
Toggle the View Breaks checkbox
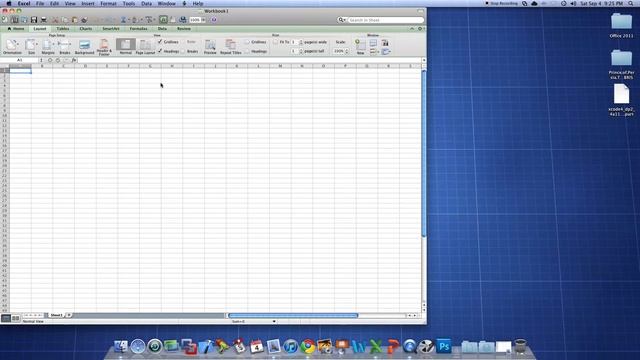(183, 51)
